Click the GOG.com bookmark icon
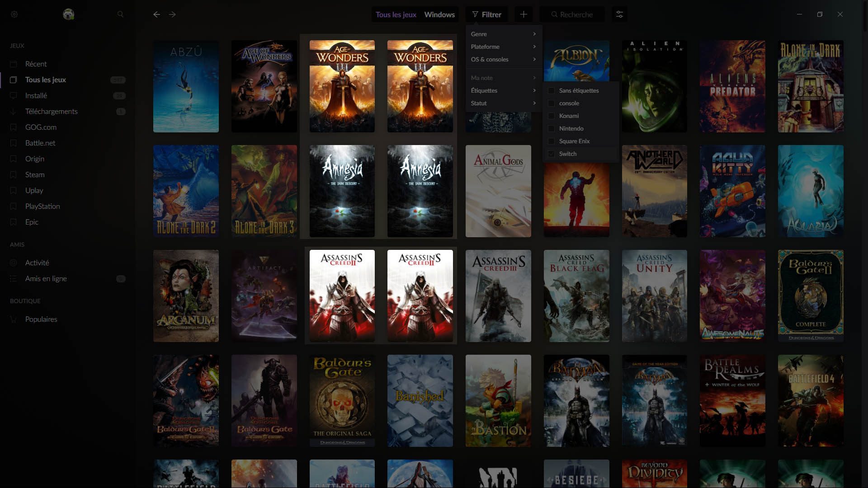This screenshot has height=488, width=868. pos(14,127)
